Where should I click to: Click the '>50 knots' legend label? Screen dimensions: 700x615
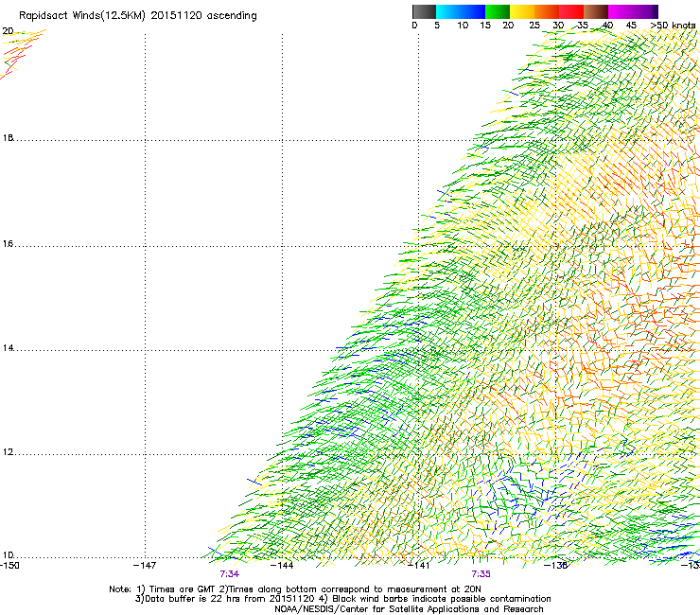click(x=673, y=25)
